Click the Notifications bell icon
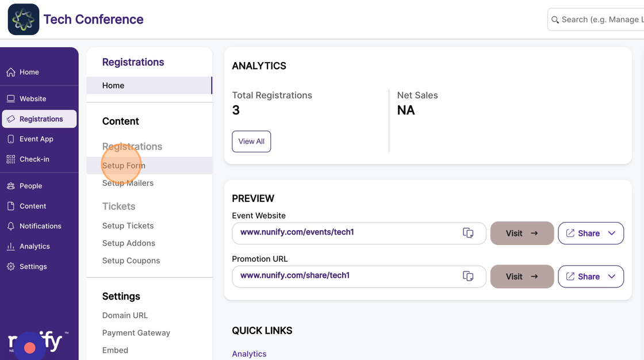The width and height of the screenshot is (644, 360). (x=11, y=226)
